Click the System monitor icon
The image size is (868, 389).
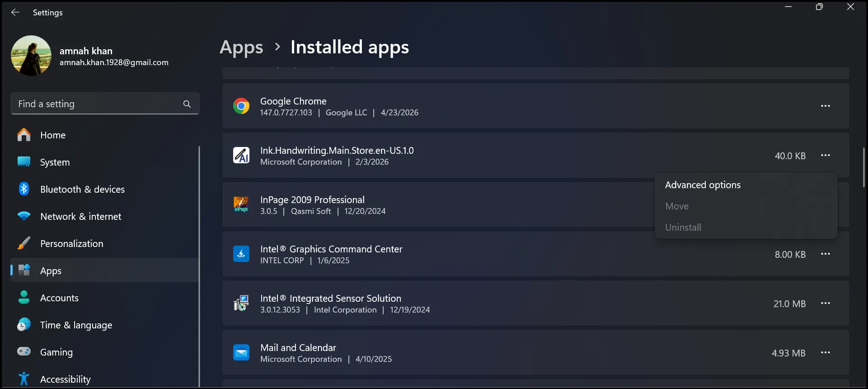click(24, 161)
